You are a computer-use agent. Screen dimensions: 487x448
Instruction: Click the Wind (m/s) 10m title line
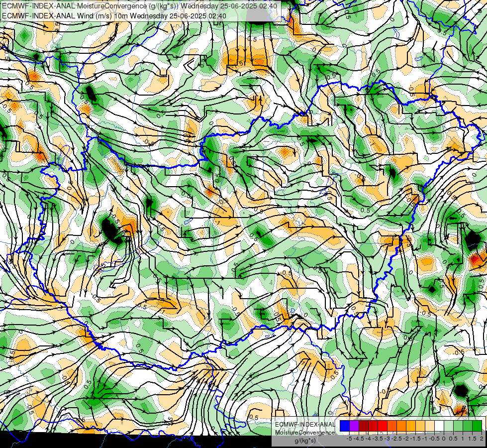pyautogui.click(x=114, y=16)
